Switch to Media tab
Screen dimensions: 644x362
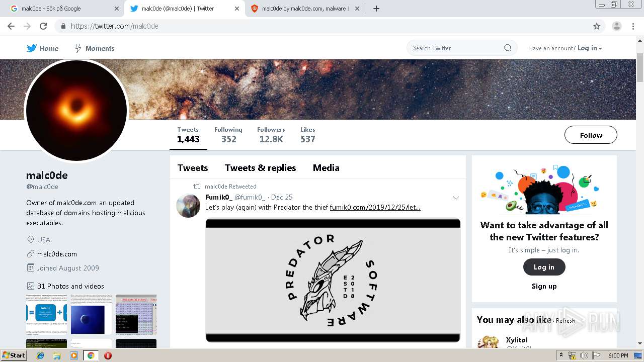326,168
